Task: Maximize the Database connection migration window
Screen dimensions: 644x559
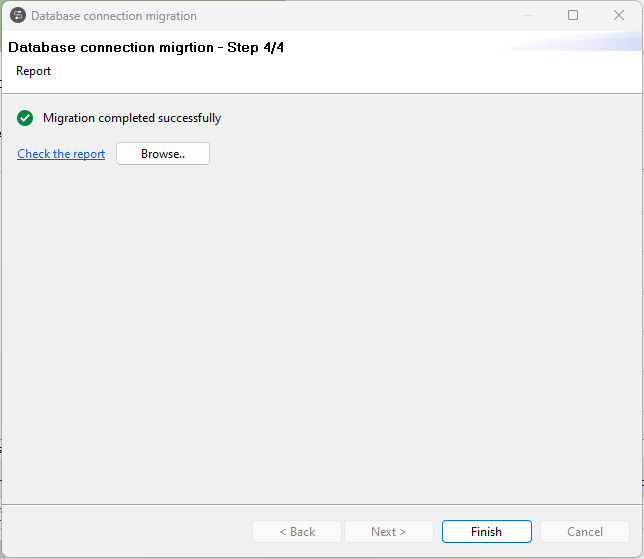Action: pos(573,16)
